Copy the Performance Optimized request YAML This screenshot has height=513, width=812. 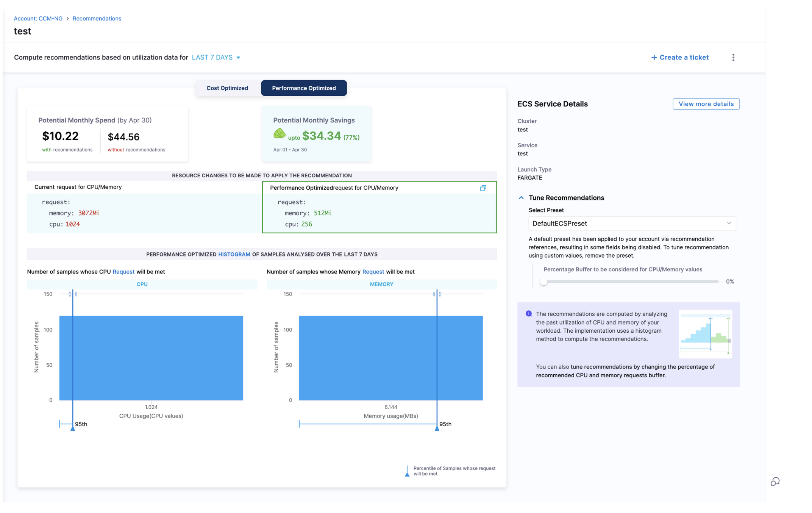[483, 188]
